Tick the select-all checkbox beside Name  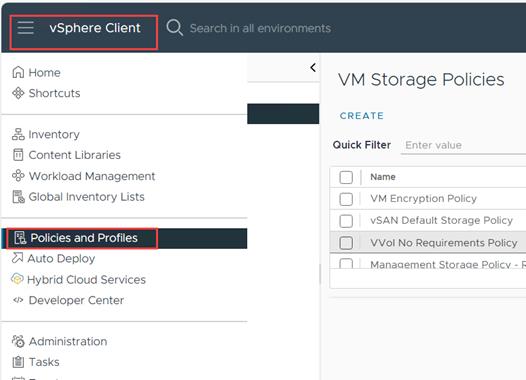346,177
